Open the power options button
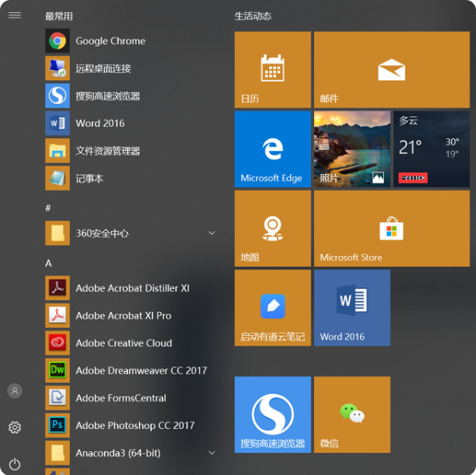Image resolution: width=476 pixels, height=475 pixels. click(14, 464)
